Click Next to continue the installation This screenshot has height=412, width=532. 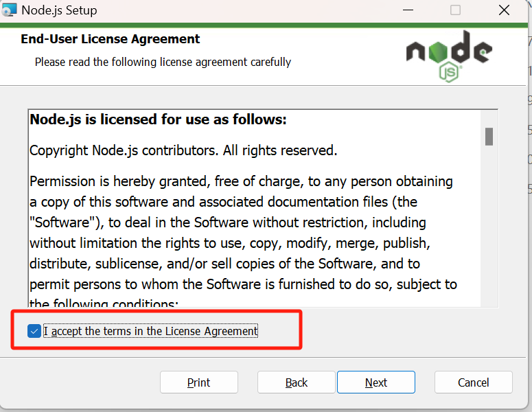pos(376,382)
